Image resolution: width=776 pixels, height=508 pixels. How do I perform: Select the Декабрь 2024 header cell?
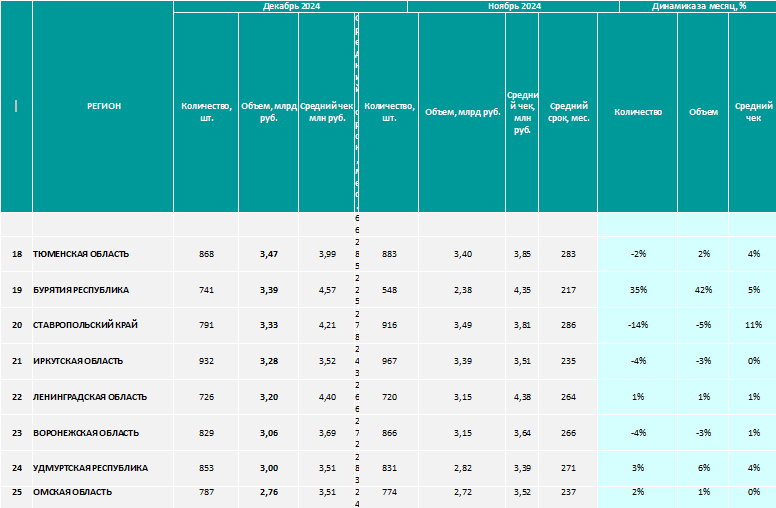click(x=291, y=6)
